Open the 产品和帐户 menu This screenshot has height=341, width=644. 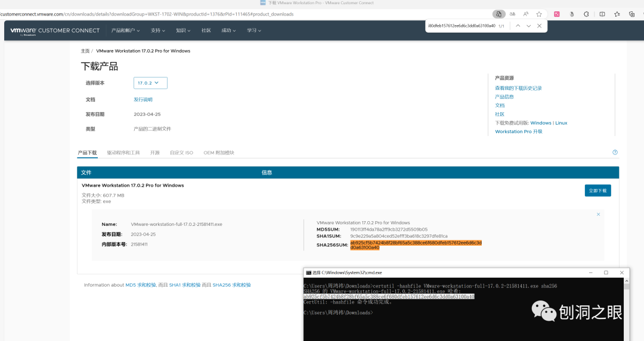click(x=125, y=30)
